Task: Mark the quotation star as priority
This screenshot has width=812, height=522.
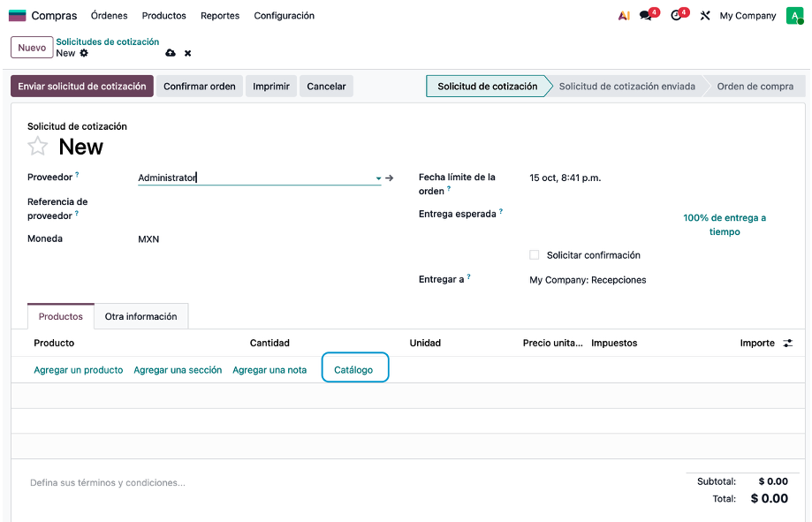Action: click(38, 147)
